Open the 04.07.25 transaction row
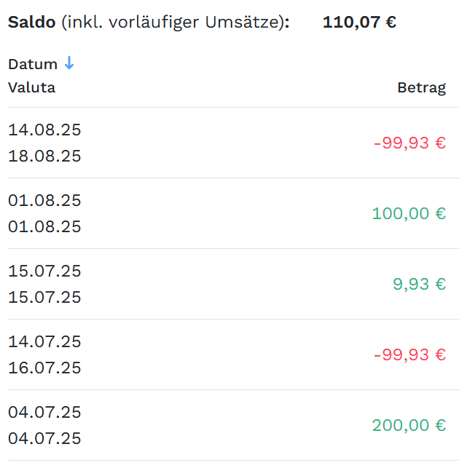 233,425
